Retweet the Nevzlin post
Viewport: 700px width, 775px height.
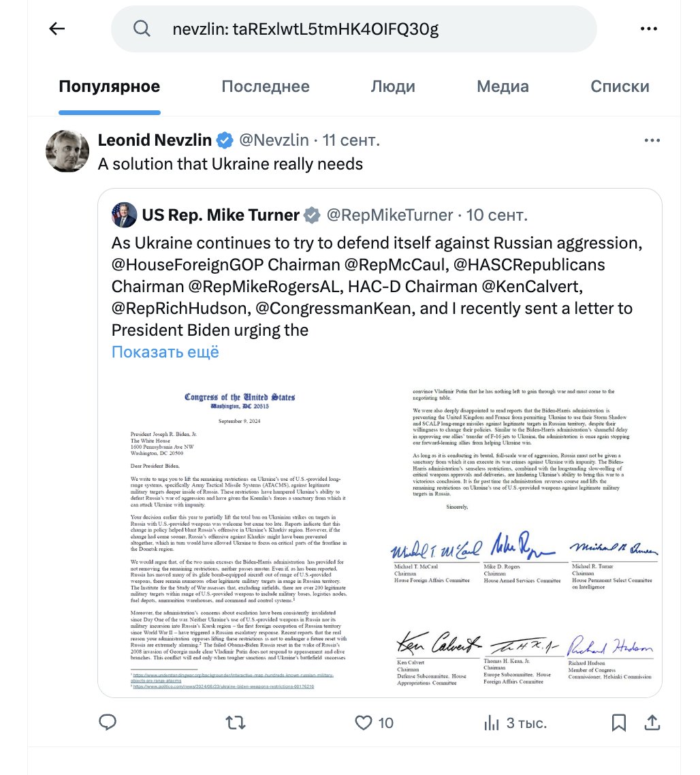(x=236, y=723)
